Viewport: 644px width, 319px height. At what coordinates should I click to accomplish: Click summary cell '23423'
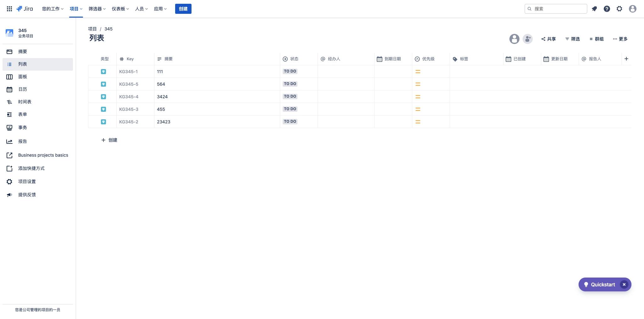click(217, 122)
